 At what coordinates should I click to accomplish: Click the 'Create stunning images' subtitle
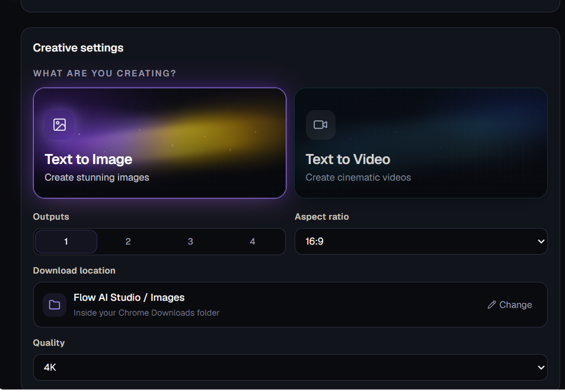pyautogui.click(x=97, y=178)
